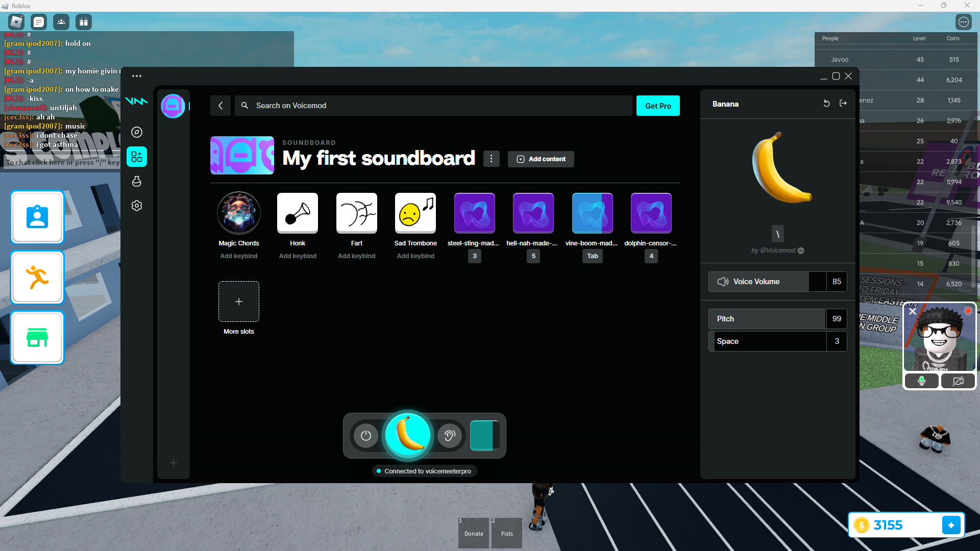This screenshot has height=551, width=980.
Task: Toggle the hear myself ear button
Action: click(450, 436)
